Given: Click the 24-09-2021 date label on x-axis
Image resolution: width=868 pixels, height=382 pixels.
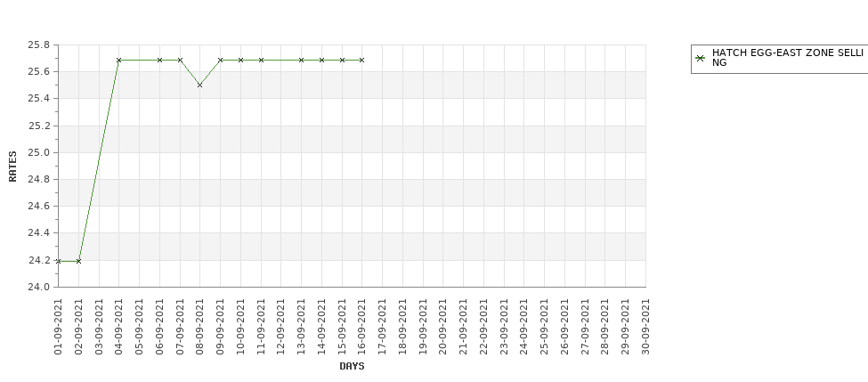Looking at the screenshot, I should pos(524,327).
